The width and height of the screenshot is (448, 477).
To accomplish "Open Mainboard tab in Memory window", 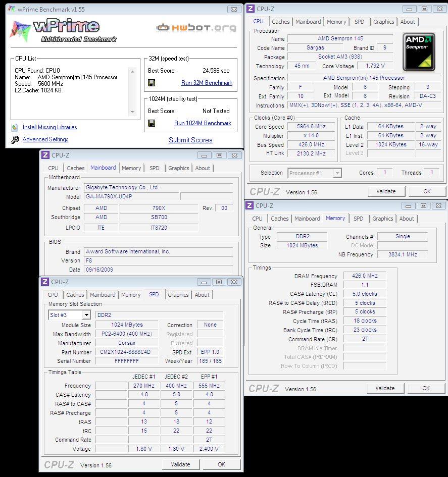I will coord(307,219).
